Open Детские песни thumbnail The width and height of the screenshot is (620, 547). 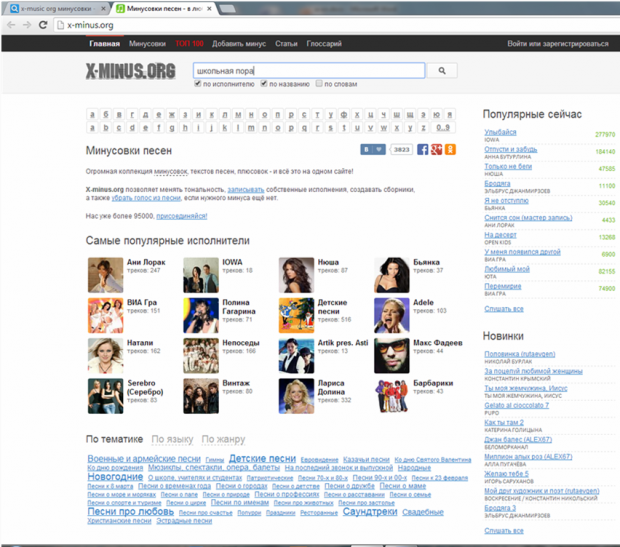click(296, 315)
